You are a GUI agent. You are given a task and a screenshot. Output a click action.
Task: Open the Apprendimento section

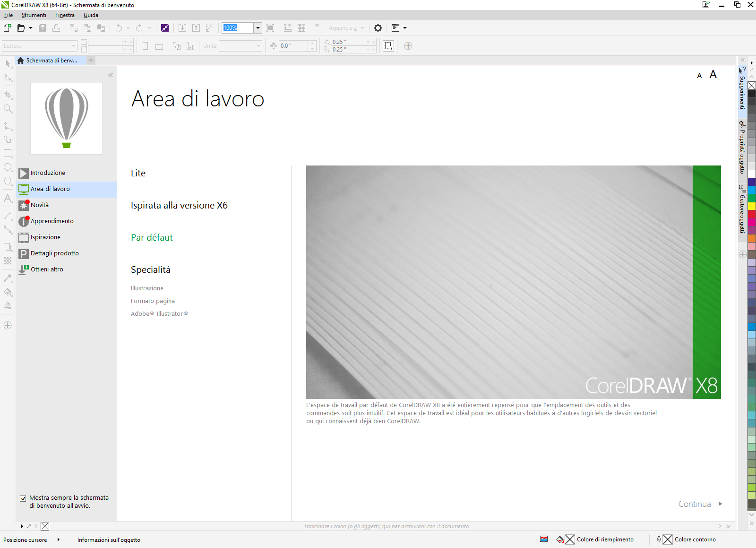(x=66, y=221)
